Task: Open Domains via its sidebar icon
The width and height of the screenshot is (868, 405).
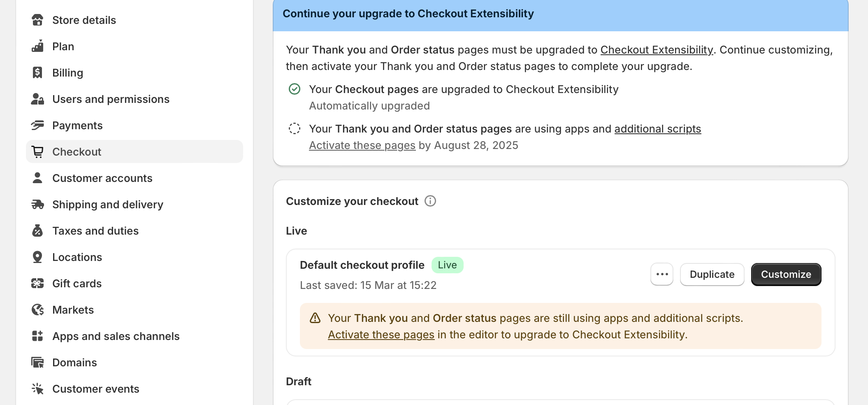Action: [x=38, y=362]
